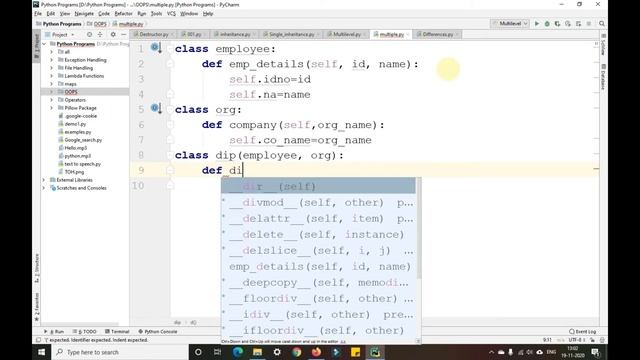
Task: Open Firefox from the taskbar
Action: click(316, 352)
